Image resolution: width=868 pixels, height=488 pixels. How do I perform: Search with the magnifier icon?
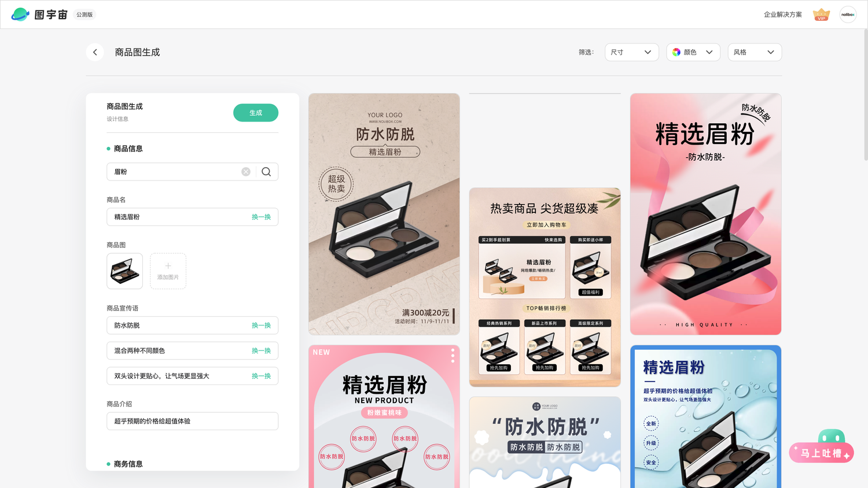[266, 172]
